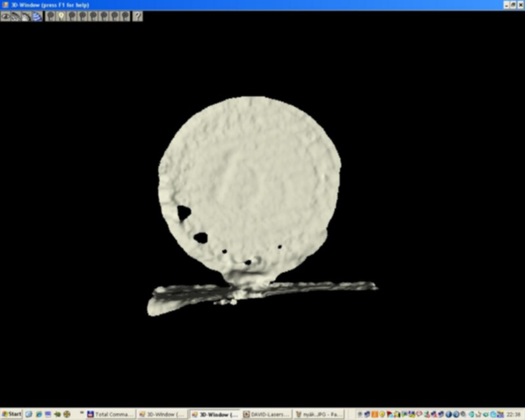Switch to Total Commander taskbar button
The image size is (525, 420).
coord(110,414)
